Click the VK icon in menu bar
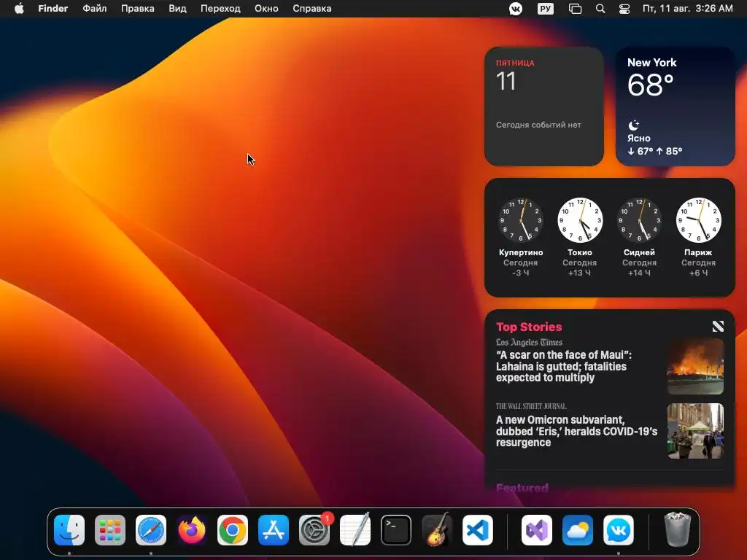Screen dimensions: 747x560 516,9
